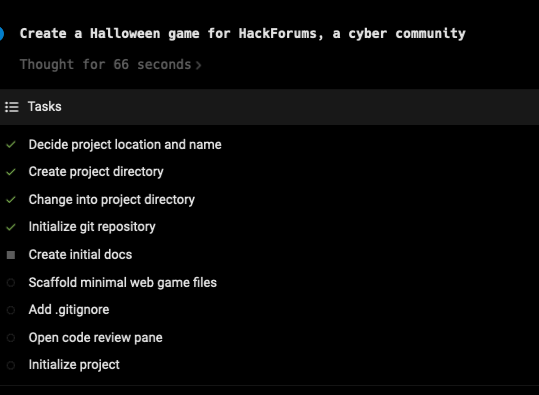
Task: Select the task 'Decide project location and name'
Action: pyautogui.click(x=125, y=145)
